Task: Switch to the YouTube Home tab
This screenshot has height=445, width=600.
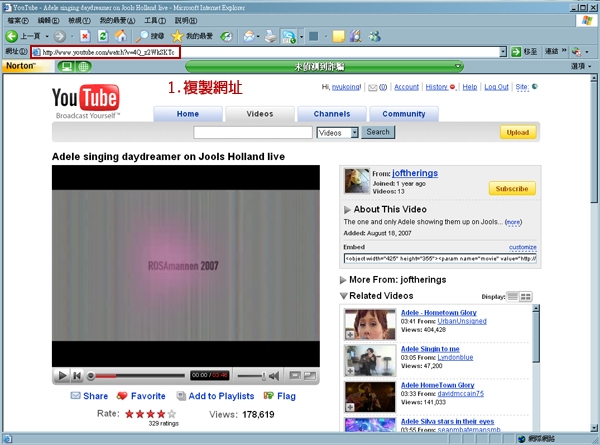Action: pyautogui.click(x=188, y=114)
